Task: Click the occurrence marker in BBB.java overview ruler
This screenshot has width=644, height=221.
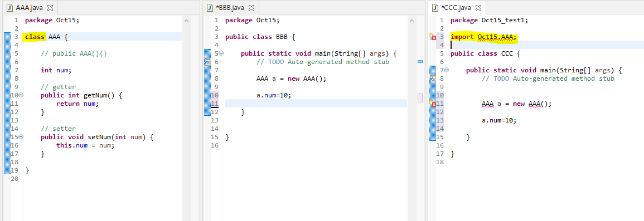Action: pyautogui.click(x=420, y=97)
